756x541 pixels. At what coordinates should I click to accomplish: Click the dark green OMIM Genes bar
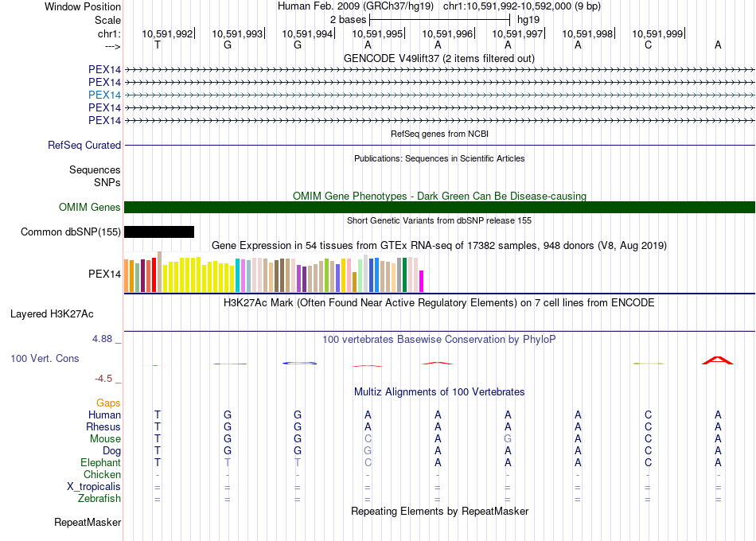click(439, 208)
